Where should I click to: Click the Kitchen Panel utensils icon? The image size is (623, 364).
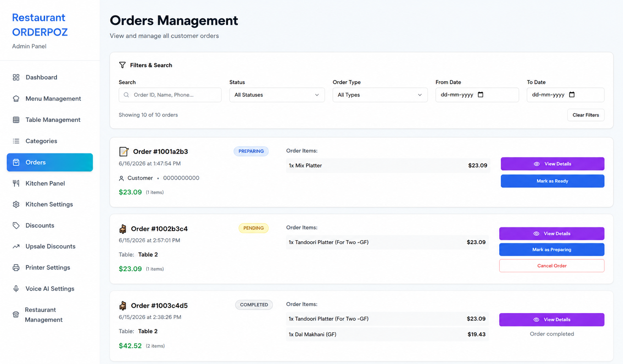tap(16, 183)
